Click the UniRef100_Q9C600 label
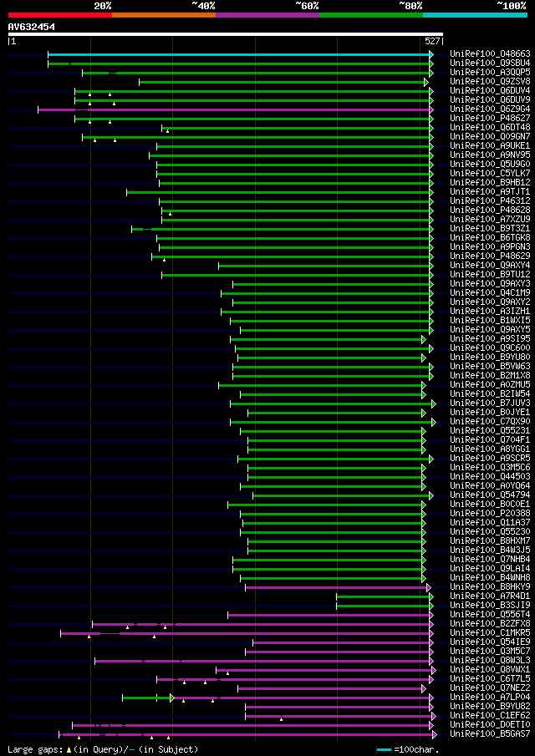The height and width of the screenshot is (756, 535). pyautogui.click(x=490, y=348)
